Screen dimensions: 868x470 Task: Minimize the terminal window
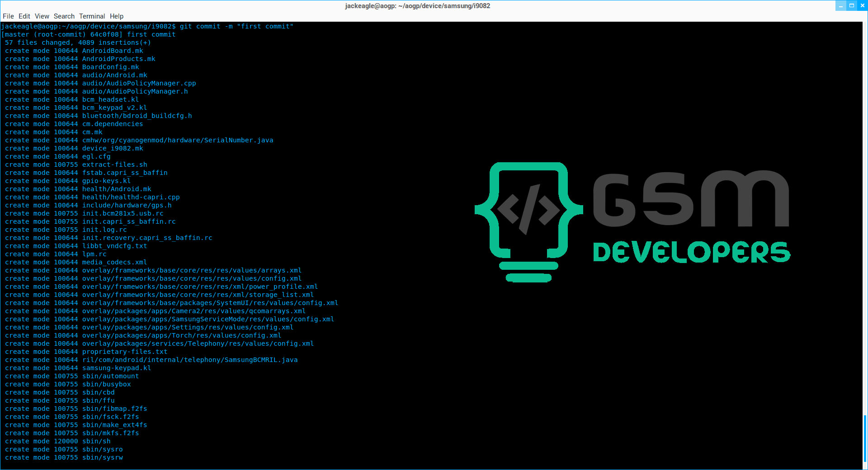tap(841, 5)
